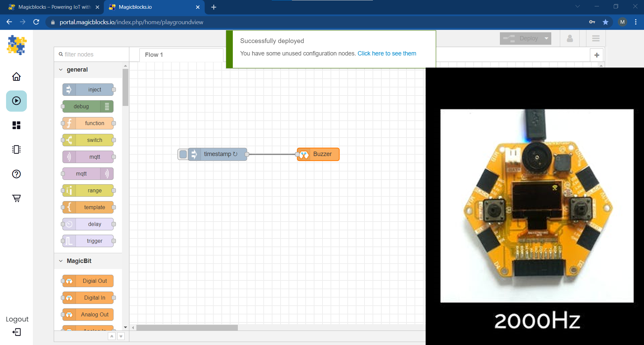Open the Help question mark icon

[16, 174]
